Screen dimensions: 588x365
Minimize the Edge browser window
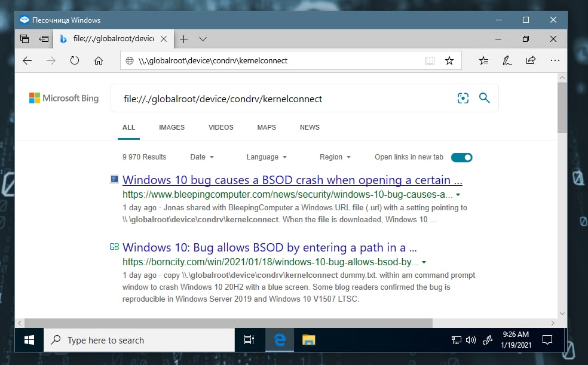click(498, 39)
